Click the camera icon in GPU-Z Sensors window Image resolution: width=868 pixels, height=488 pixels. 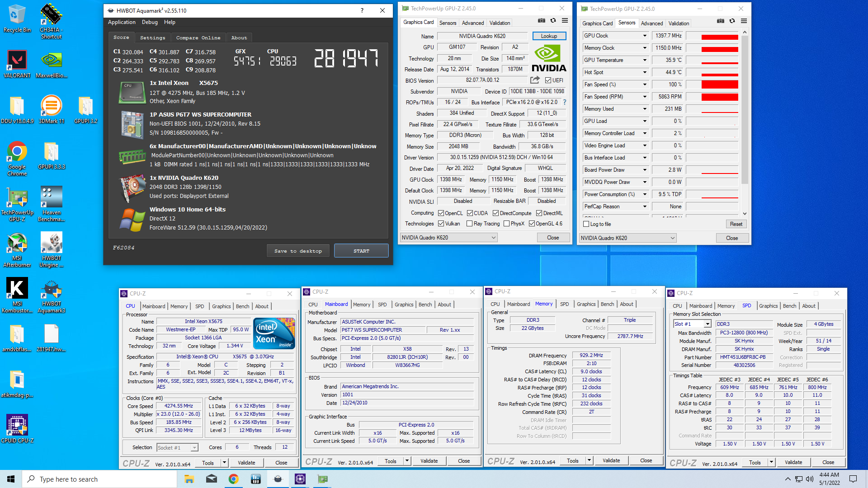pyautogui.click(x=721, y=21)
